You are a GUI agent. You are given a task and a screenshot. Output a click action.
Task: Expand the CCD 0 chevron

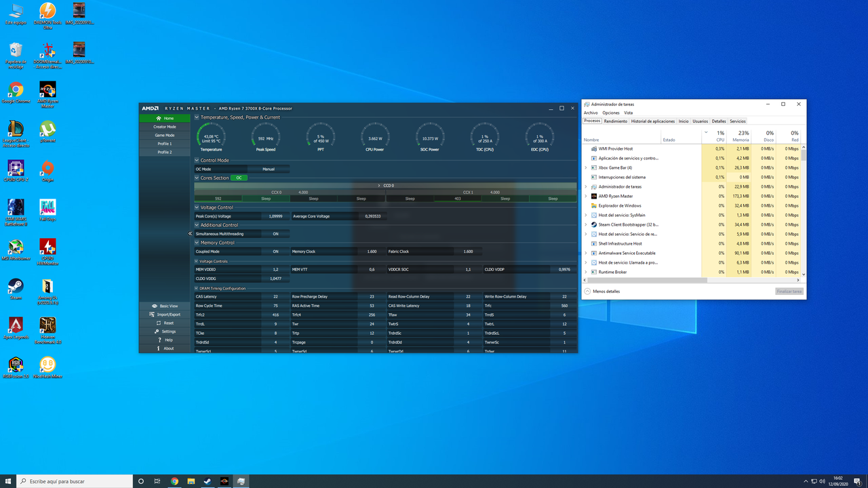coord(379,185)
